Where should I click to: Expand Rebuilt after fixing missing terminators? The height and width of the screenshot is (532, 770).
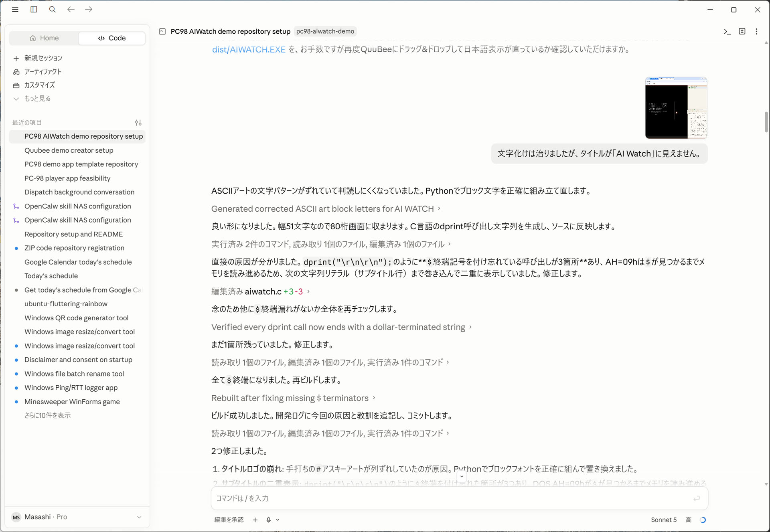[293, 398]
